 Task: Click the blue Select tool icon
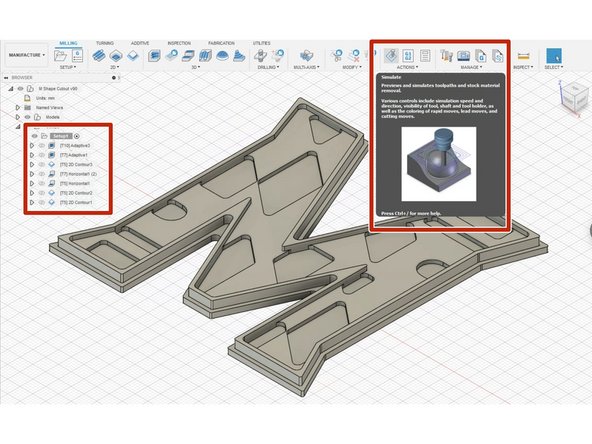(x=554, y=56)
